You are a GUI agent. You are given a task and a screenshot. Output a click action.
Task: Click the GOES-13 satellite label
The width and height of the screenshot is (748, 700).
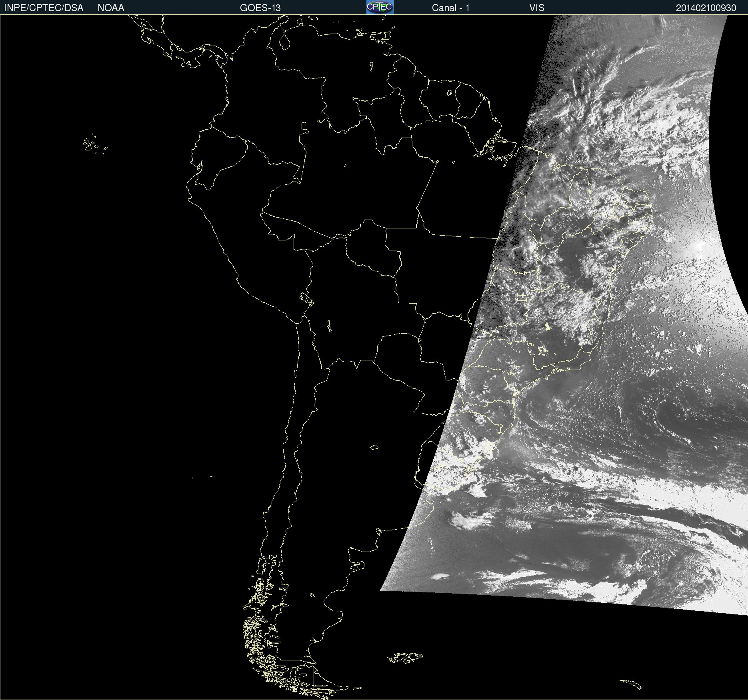[x=260, y=8]
